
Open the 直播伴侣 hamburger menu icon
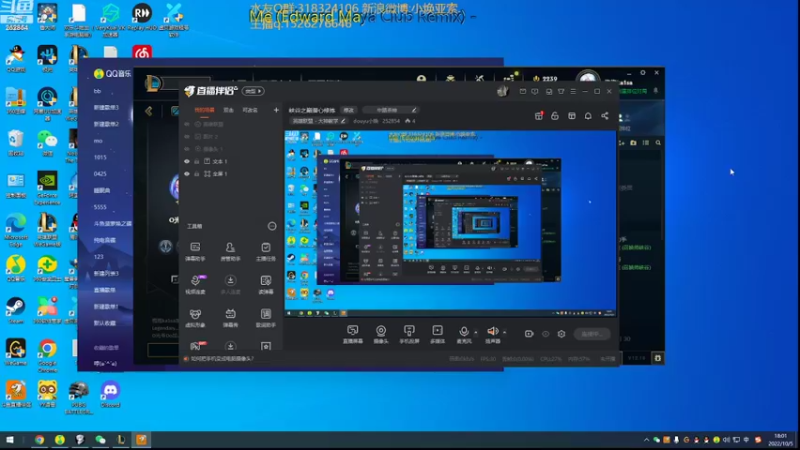click(x=573, y=91)
